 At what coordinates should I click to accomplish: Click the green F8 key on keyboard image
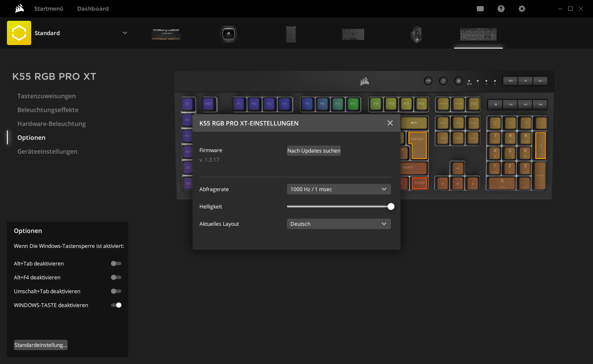[353, 104]
